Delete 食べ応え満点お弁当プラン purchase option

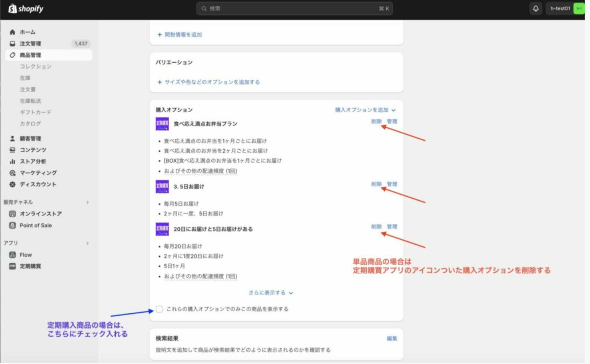(376, 121)
